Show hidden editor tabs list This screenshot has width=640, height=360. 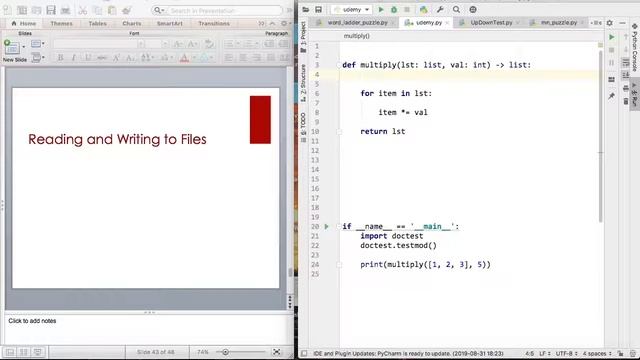tap(596, 23)
